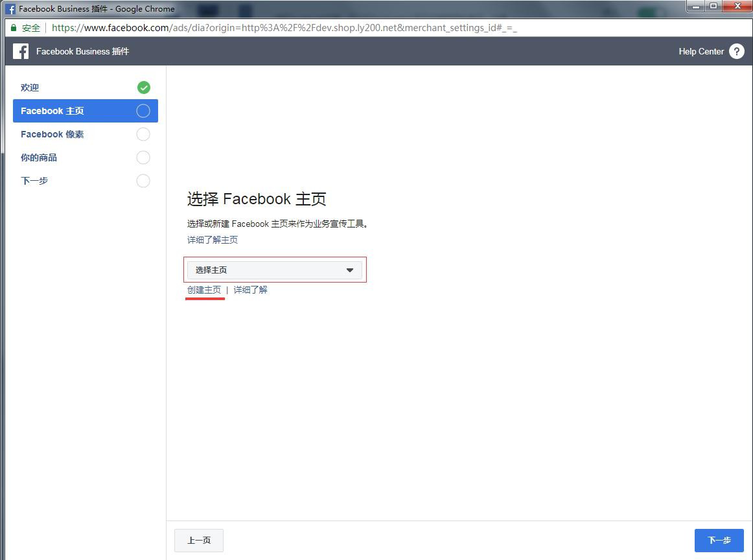This screenshot has height=560, width=753.
Task: Open the 详细了解主页 link
Action: [213, 240]
